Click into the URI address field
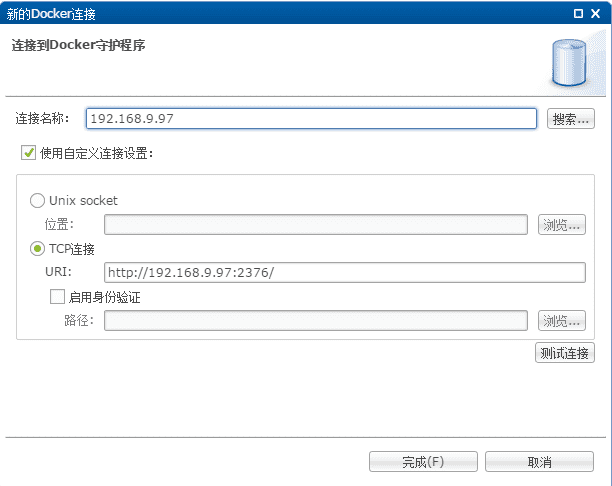612x486 pixels. (x=345, y=272)
